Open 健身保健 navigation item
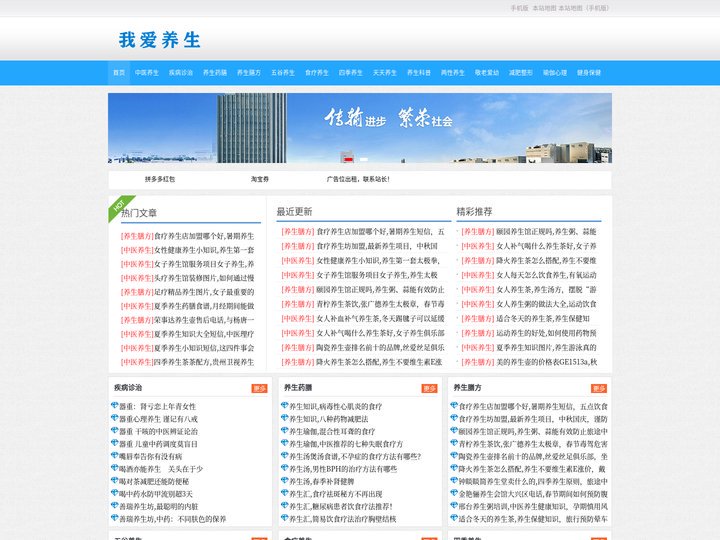The width and height of the screenshot is (720, 540). click(589, 73)
